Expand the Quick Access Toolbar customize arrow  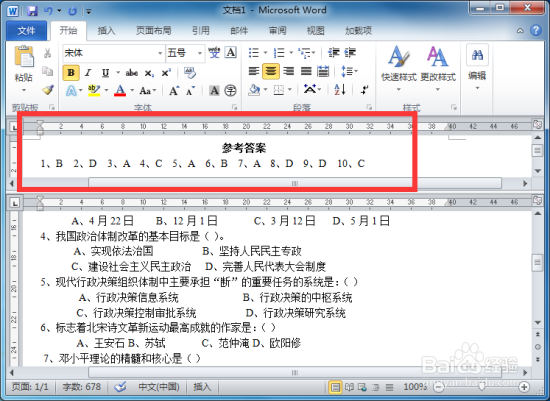(88, 12)
